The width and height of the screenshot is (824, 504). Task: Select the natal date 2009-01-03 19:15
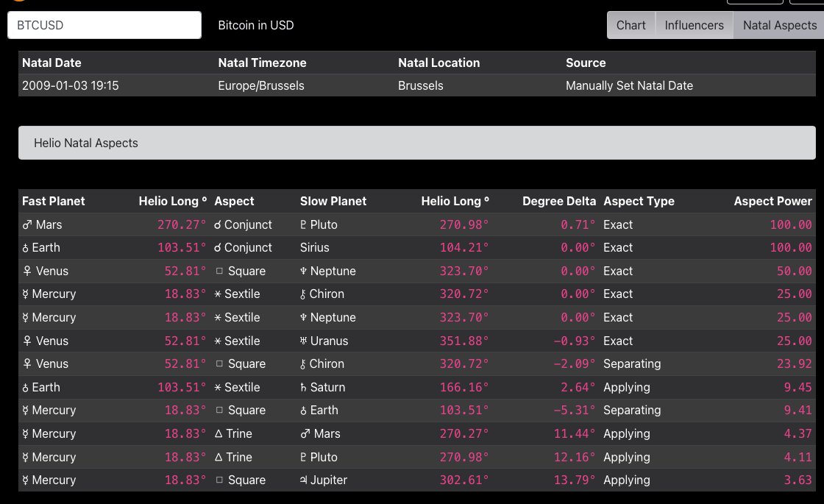(71, 85)
